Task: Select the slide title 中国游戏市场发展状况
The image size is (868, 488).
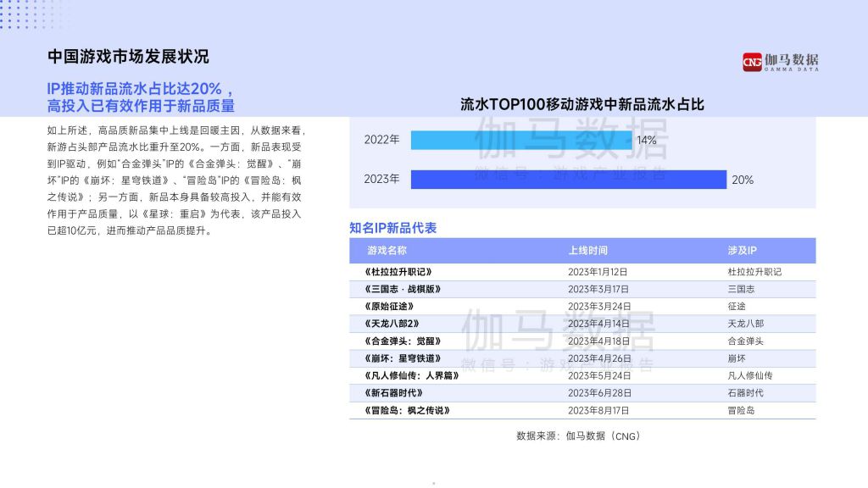Action: (129, 57)
